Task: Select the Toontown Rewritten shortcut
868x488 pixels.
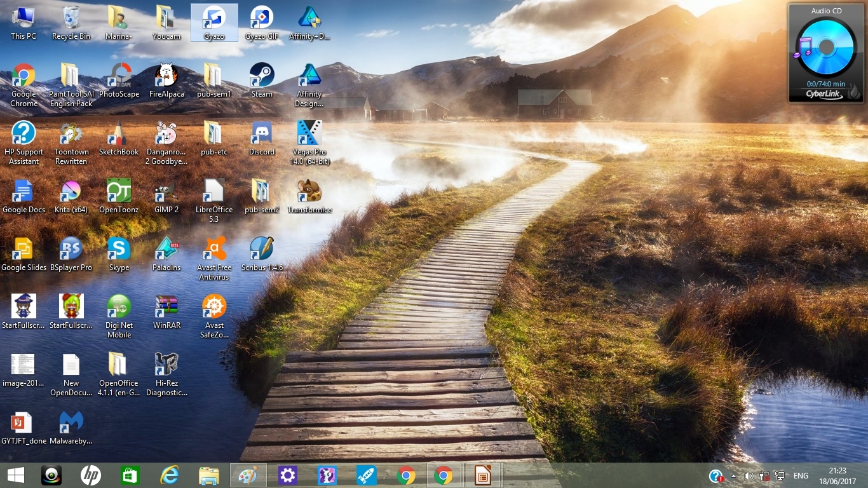Action: point(71,143)
